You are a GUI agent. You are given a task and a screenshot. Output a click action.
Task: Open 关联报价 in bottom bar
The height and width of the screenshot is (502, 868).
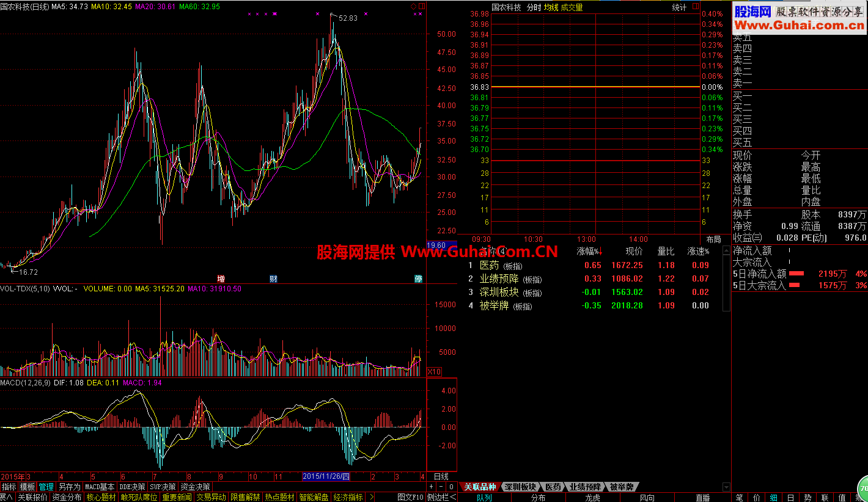tap(32, 497)
